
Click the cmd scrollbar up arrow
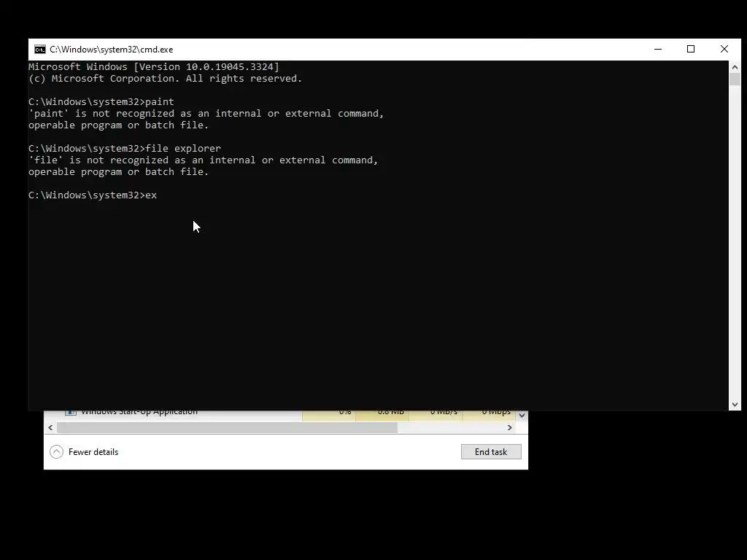735,66
